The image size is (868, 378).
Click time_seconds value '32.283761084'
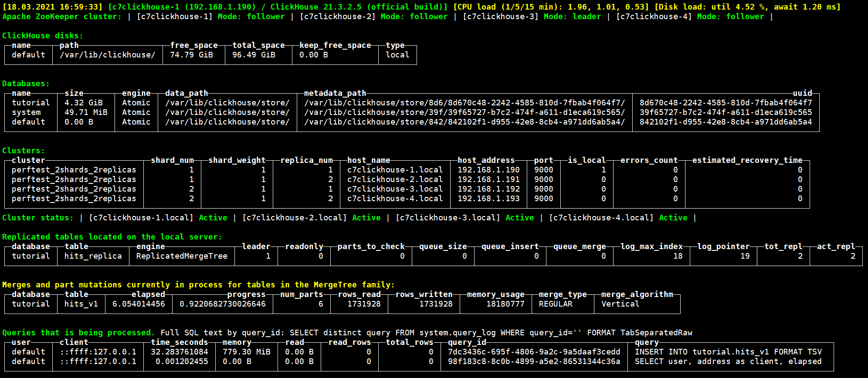point(179,352)
